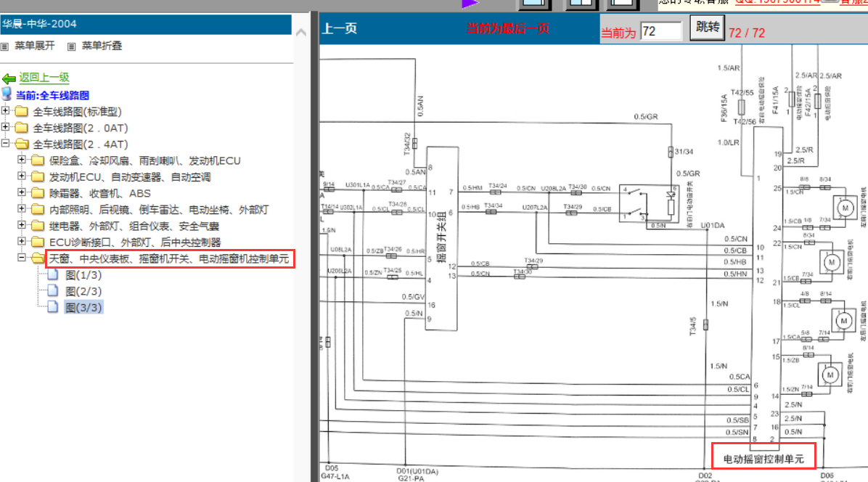The height and width of the screenshot is (482, 868).
Task: Select 图(2/3) diagram page
Action: [x=83, y=291]
